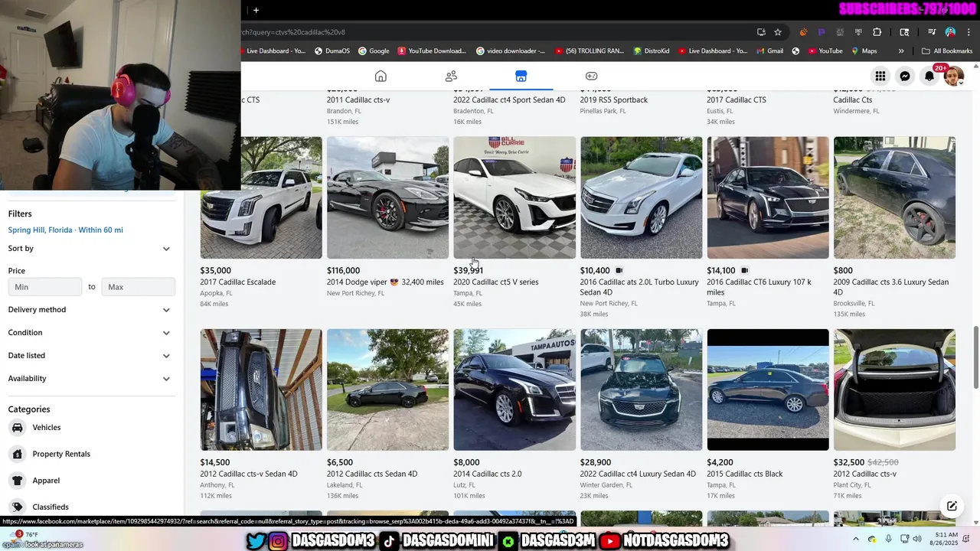980x551 pixels.
Task: Show hidden system tray icons
Action: [855, 540]
